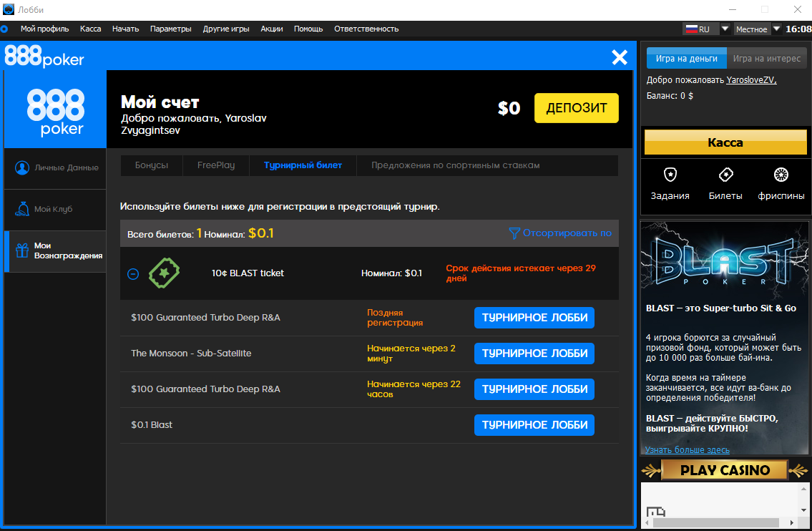Switch to the Бонусы tab
The width and height of the screenshot is (812, 531).
(x=152, y=165)
